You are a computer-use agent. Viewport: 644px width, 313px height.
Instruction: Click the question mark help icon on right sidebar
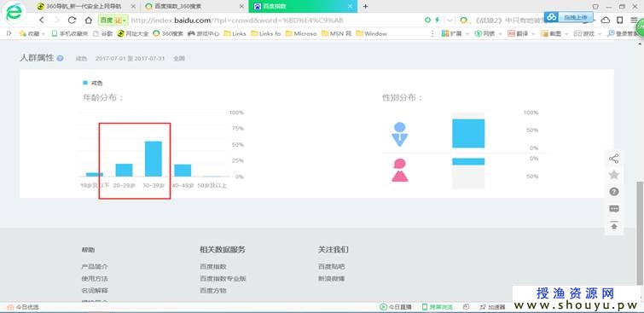pyautogui.click(x=614, y=192)
